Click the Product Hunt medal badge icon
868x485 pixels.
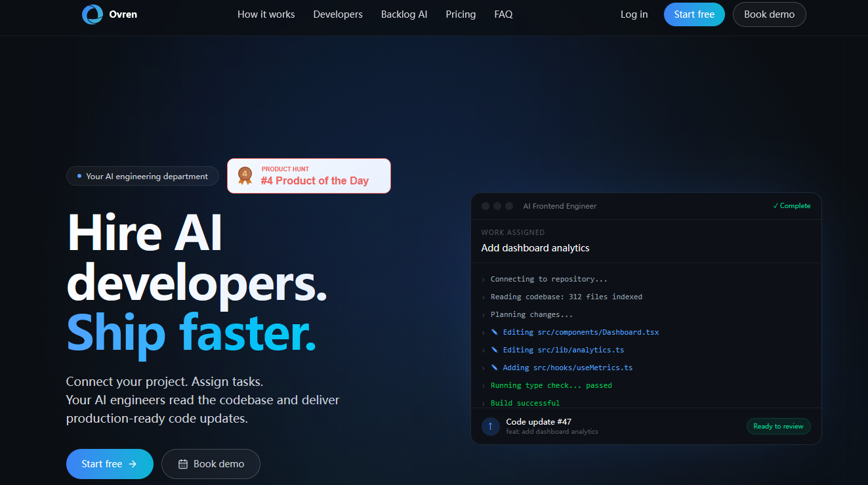coord(245,176)
